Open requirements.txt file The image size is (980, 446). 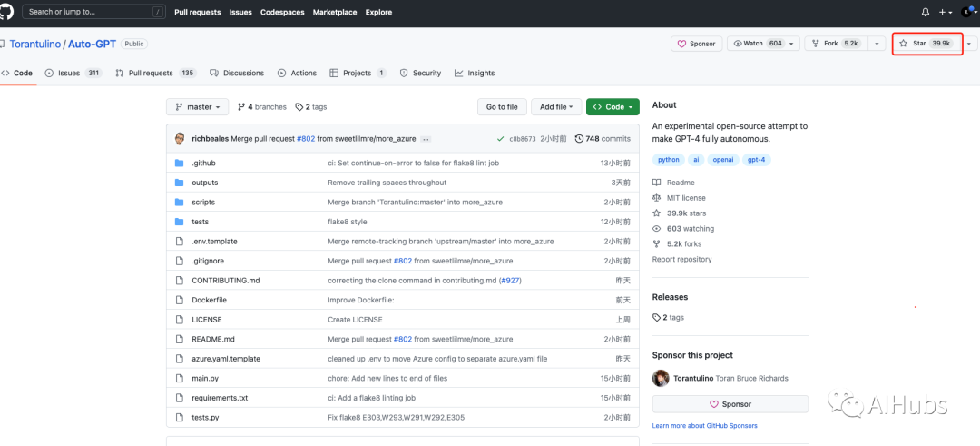220,398
